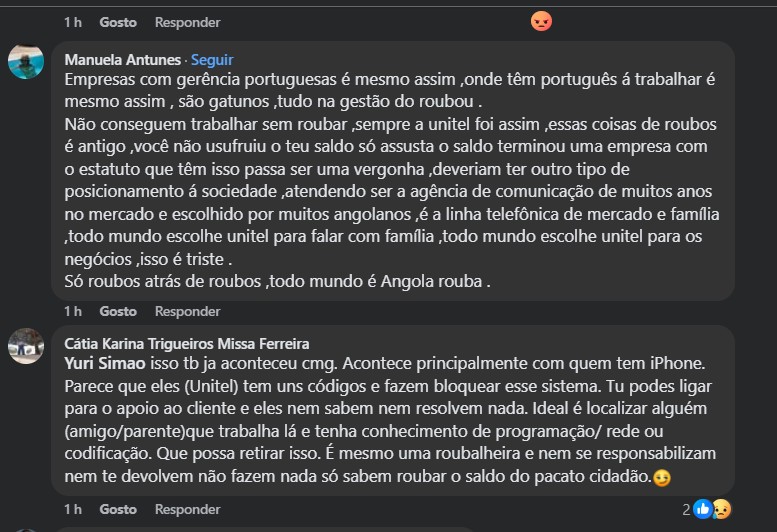Click the 1 h timestamp under Manuela's comment

click(x=72, y=311)
